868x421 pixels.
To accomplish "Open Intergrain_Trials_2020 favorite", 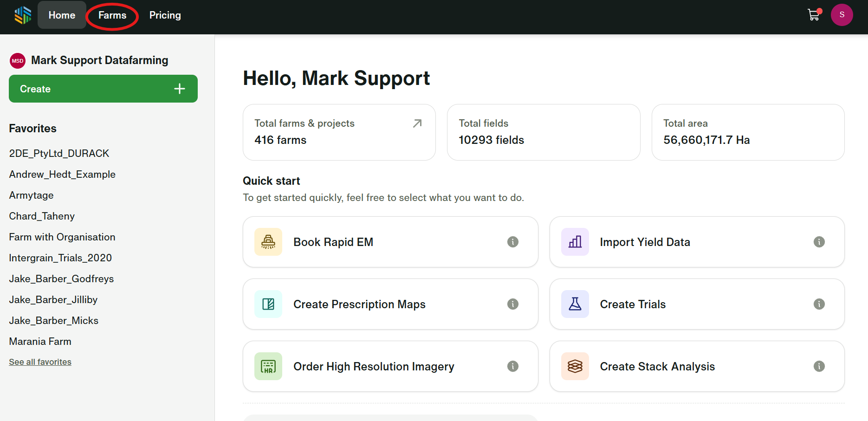I will (x=60, y=258).
